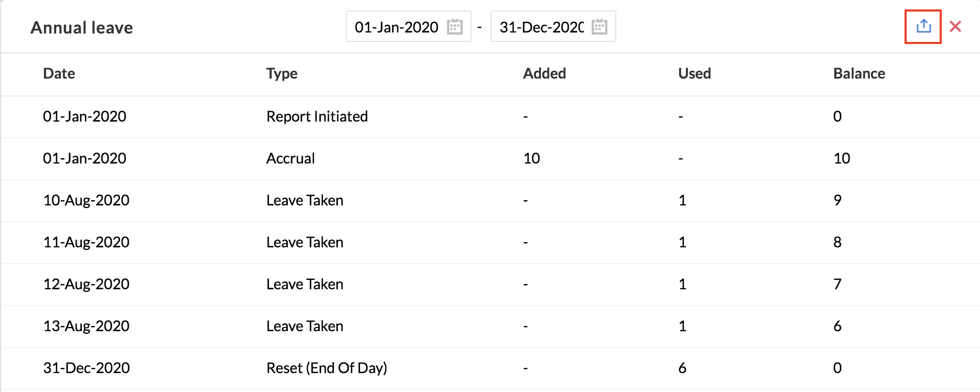Select the Accrual entry row

click(290, 158)
